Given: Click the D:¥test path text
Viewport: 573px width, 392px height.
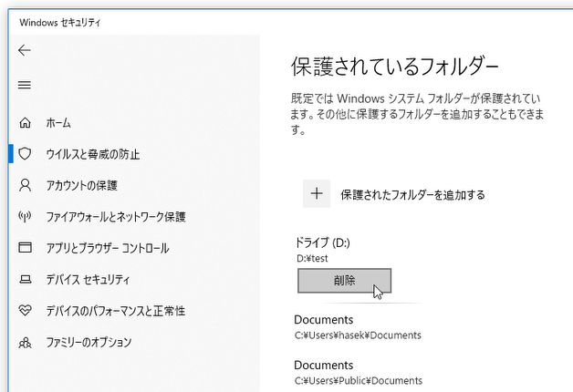Looking at the screenshot, I should 312,258.
